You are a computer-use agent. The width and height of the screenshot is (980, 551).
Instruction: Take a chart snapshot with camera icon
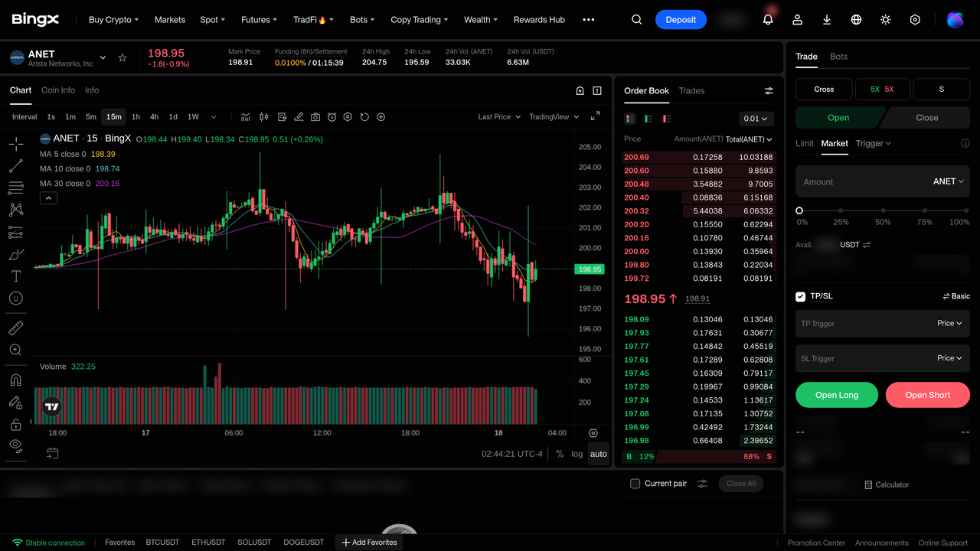[x=315, y=117]
